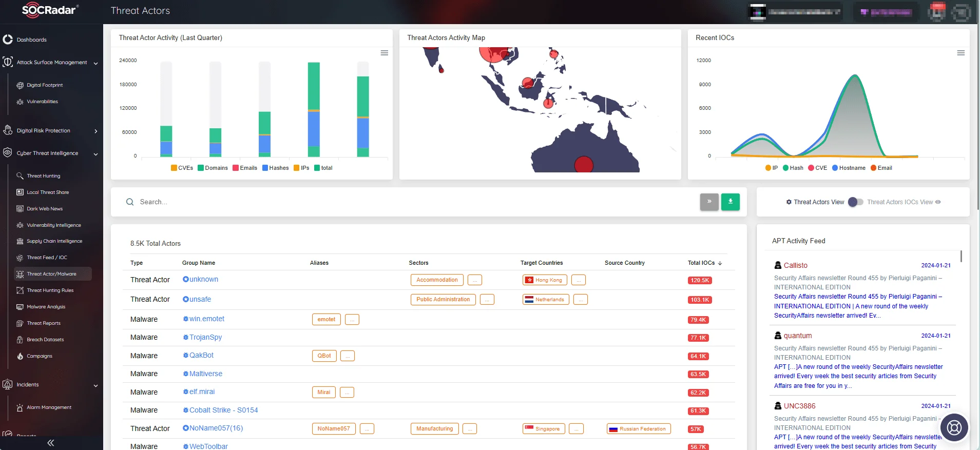
Task: Sort by Total IOCs column header
Action: point(705,263)
